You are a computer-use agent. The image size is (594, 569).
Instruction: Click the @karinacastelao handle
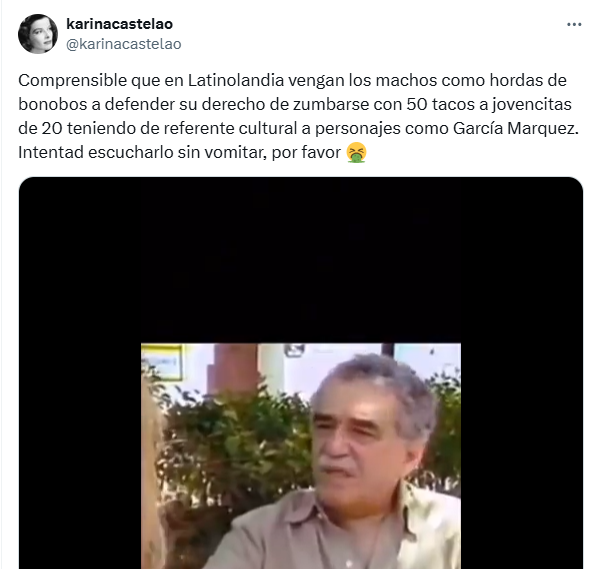123,44
